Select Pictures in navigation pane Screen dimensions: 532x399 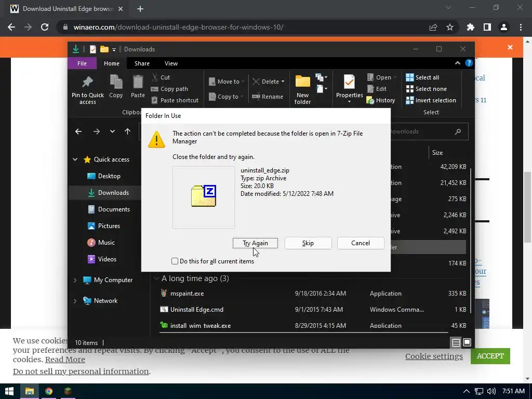pos(104,226)
